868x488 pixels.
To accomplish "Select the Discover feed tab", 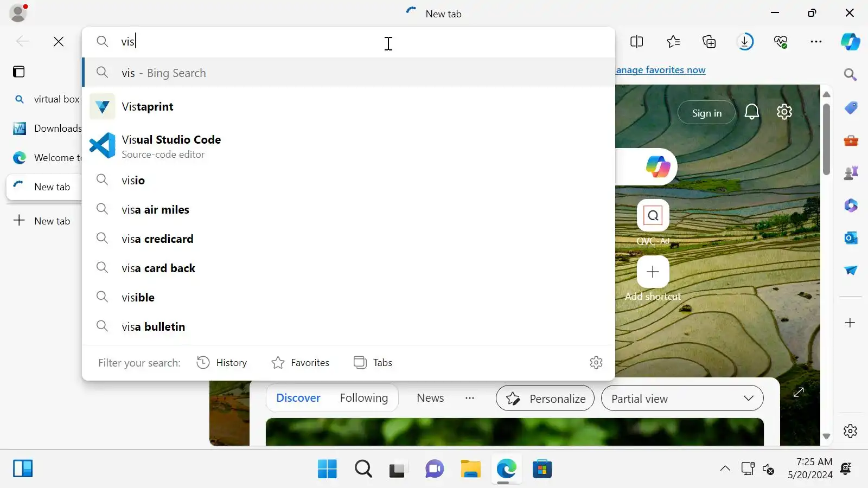I will (298, 398).
